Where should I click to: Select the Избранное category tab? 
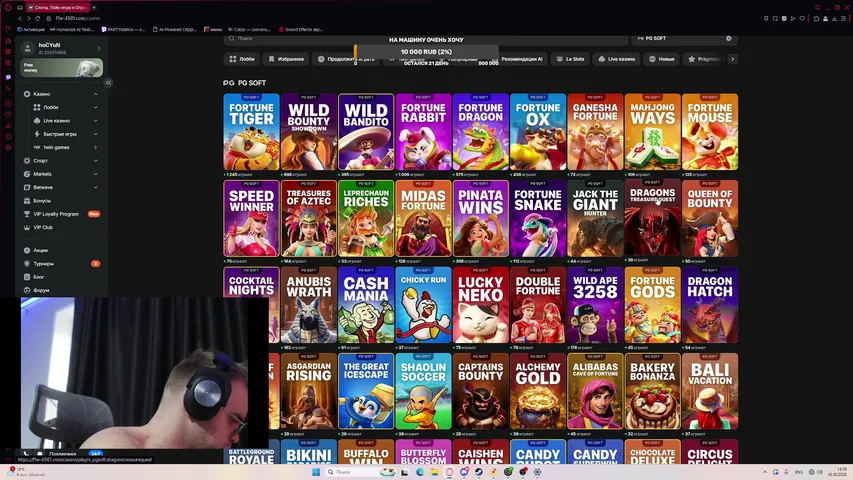point(286,59)
